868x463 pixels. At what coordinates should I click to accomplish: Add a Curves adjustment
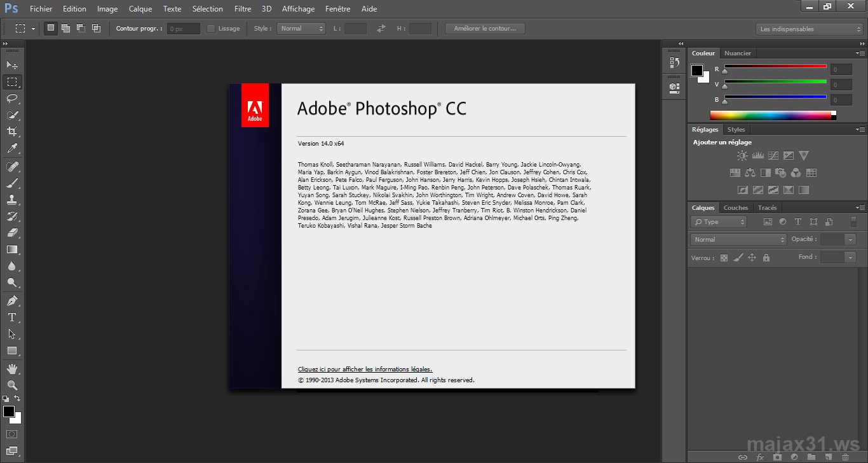773,155
